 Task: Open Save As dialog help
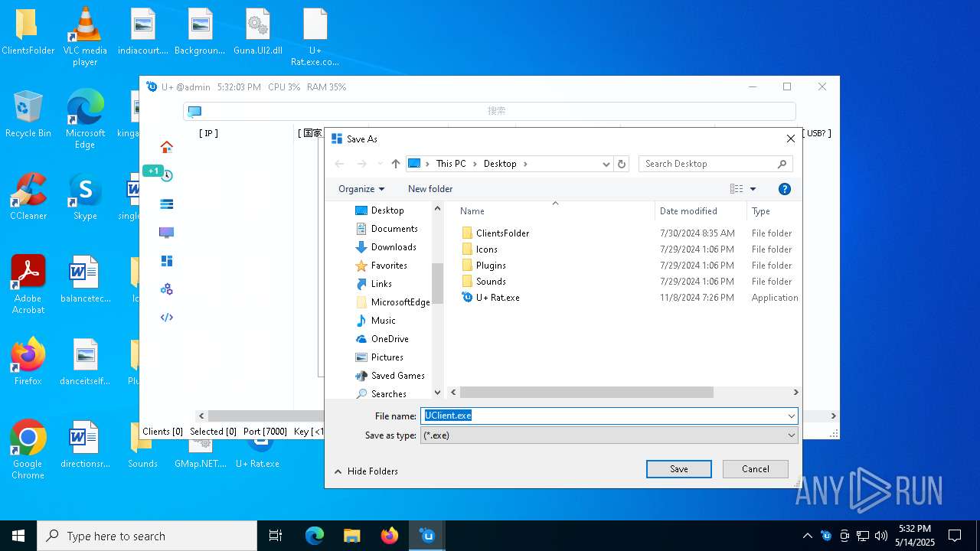784,189
